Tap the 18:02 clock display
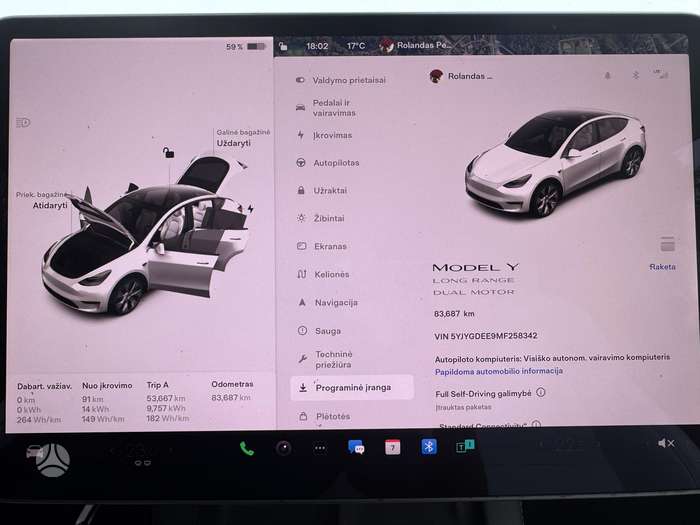This screenshot has height=525, width=700. coord(317,46)
